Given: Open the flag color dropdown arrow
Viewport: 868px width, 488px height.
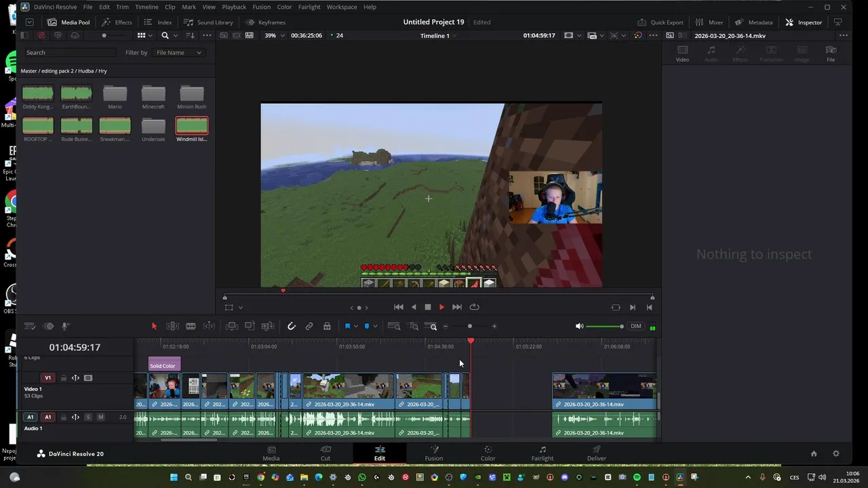Looking at the screenshot, I should (x=356, y=326).
